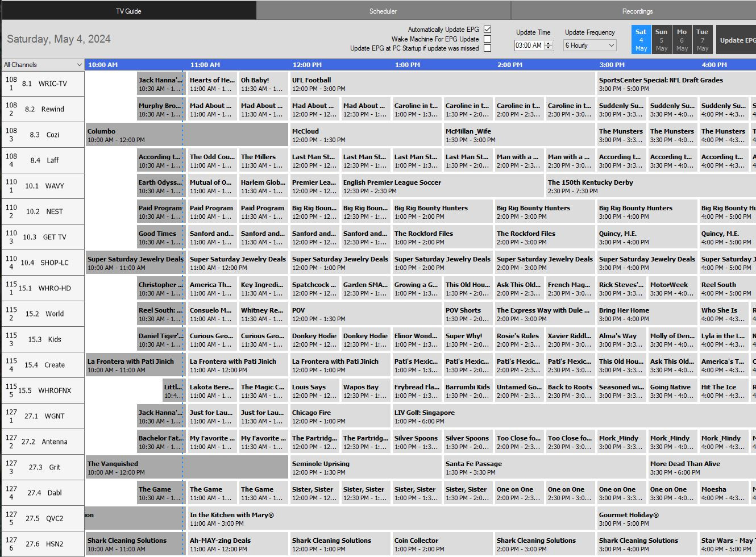This screenshot has height=557, width=756.
Task: Jump to Mo 6 May guide
Action: (682, 40)
